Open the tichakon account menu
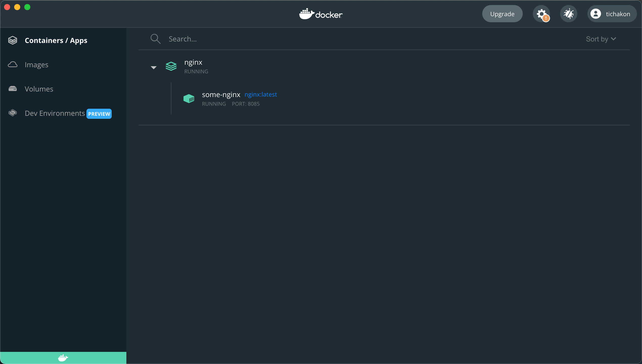The image size is (642, 364). click(x=612, y=14)
